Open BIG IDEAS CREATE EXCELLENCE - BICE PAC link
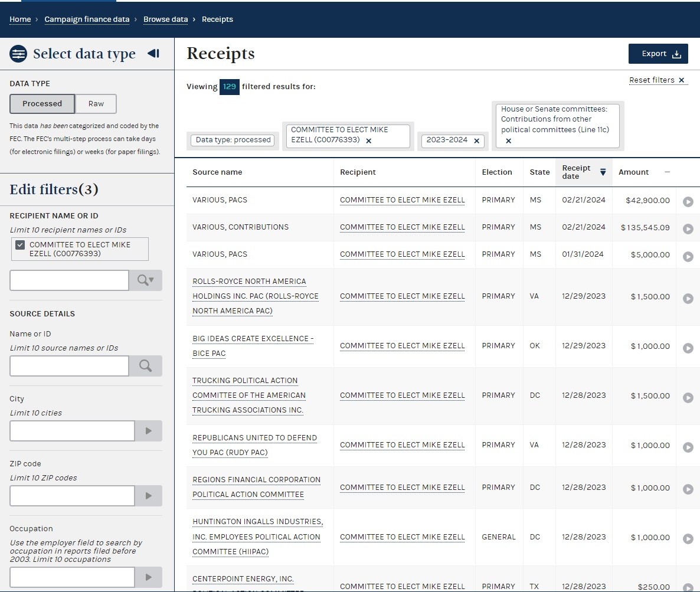 253,346
